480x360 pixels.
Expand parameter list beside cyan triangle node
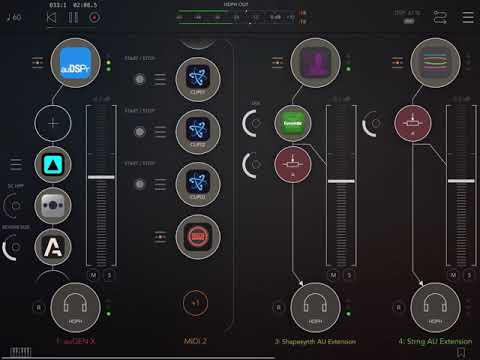tap(16, 164)
